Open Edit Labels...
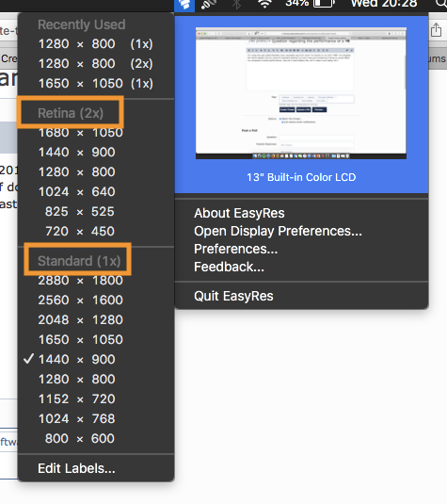 point(96,468)
